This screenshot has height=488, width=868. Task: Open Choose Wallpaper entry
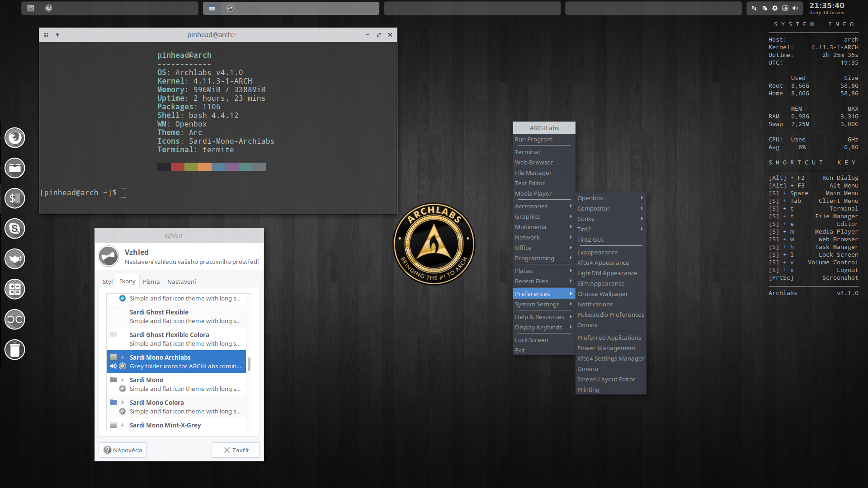pos(610,294)
